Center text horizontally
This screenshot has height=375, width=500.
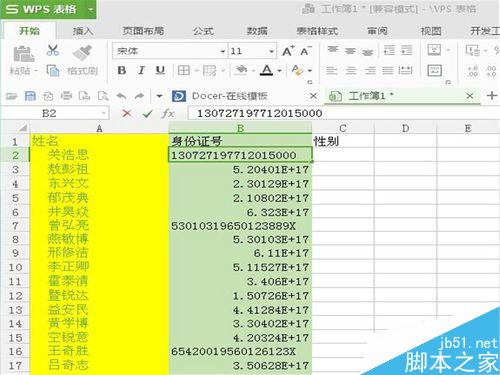[x=351, y=70]
